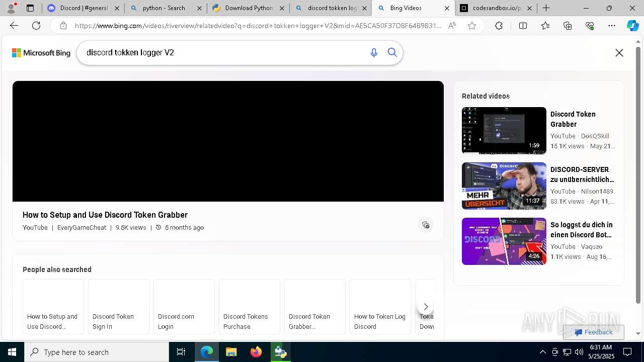
Task: Toggle the split screen icon
Action: pos(523,26)
